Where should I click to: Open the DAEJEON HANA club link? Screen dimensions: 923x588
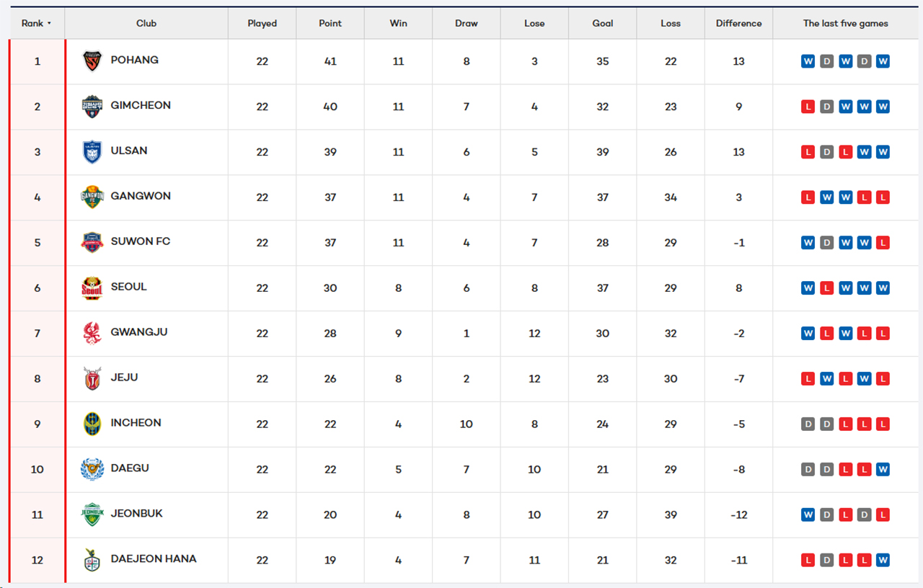pyautogui.click(x=154, y=559)
